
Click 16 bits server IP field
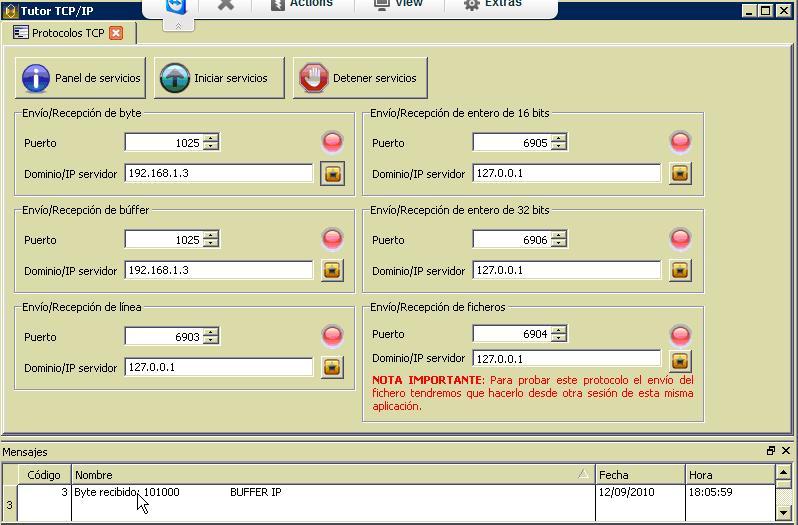pyautogui.click(x=567, y=173)
